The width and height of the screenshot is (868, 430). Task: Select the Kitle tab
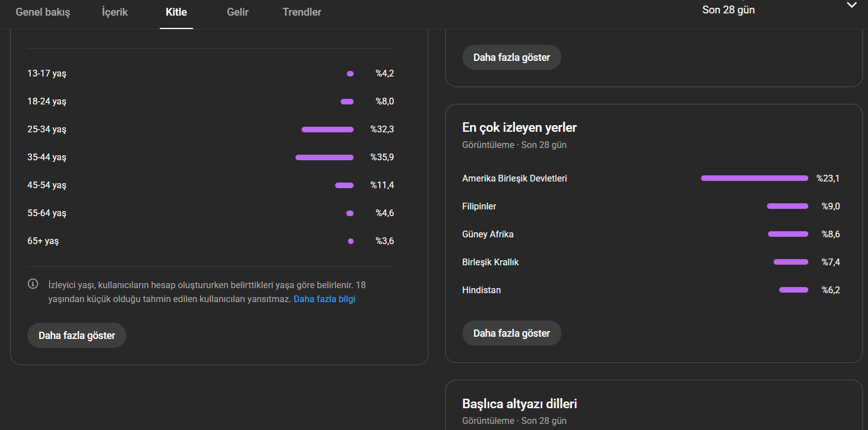[x=177, y=12]
